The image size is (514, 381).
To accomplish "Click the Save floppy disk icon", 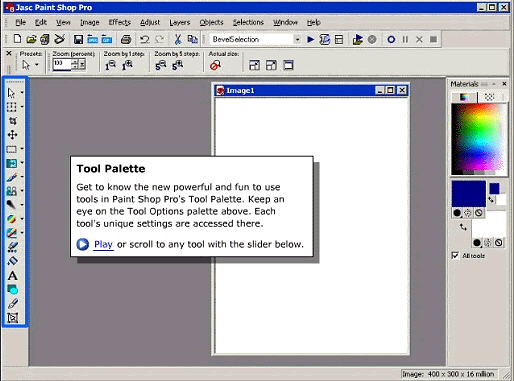I will 78,39.
